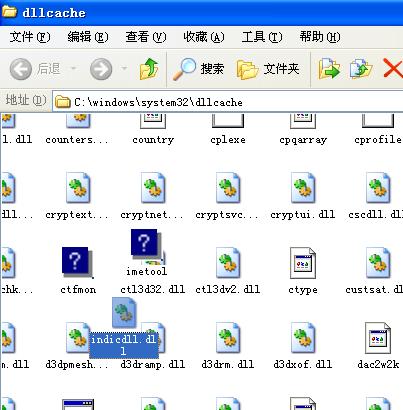
Task: Open the 工具(T) menu
Action: click(x=262, y=37)
